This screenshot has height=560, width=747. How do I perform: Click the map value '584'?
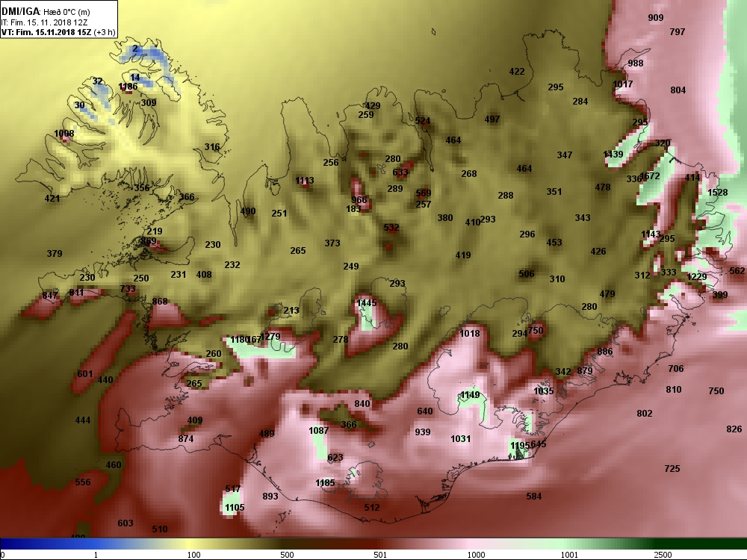tap(533, 497)
